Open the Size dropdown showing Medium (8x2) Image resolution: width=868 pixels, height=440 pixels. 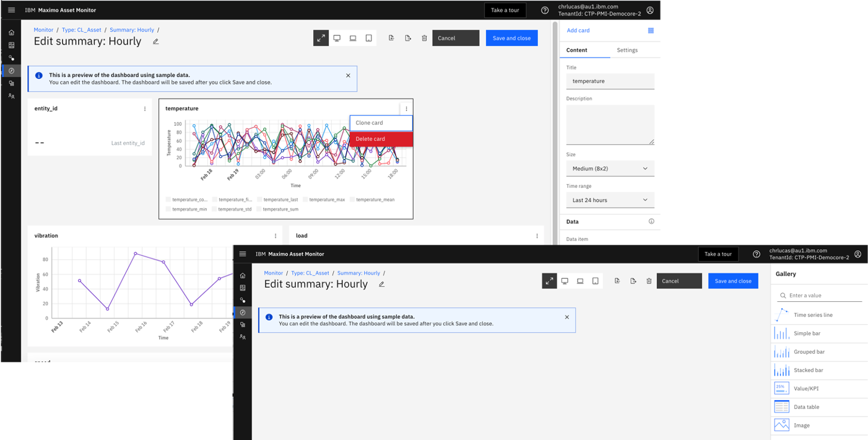(610, 168)
